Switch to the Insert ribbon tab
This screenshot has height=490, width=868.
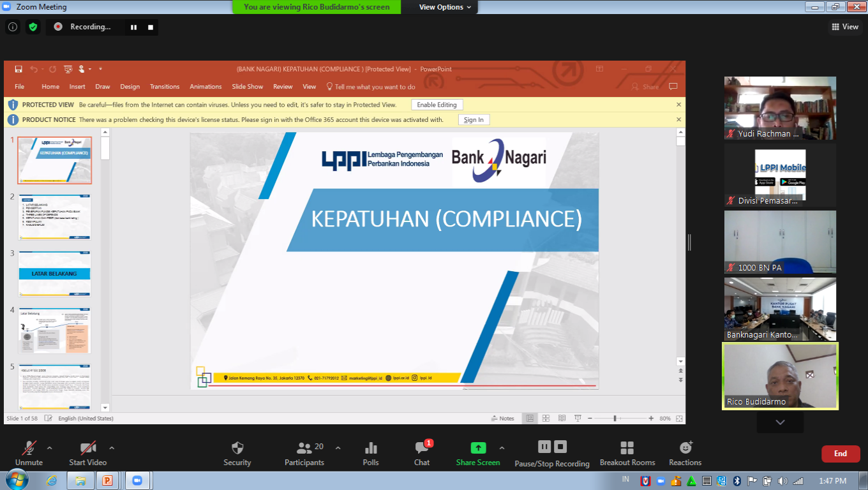pos(77,87)
